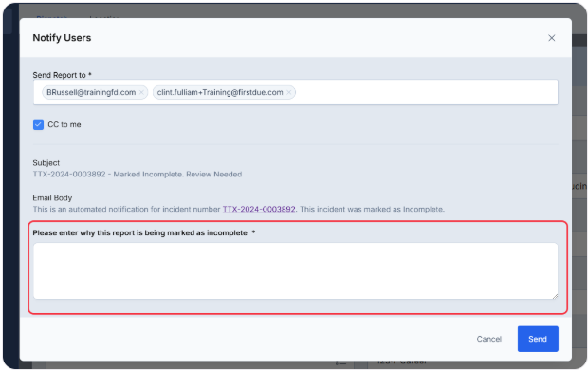The width and height of the screenshot is (588, 371).
Task: Click the Subject label
Action: (x=46, y=163)
